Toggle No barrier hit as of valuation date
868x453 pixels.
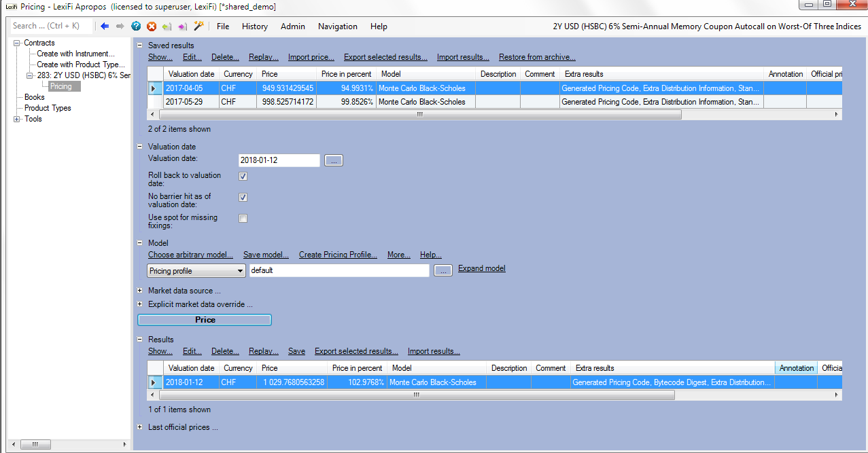[243, 198]
